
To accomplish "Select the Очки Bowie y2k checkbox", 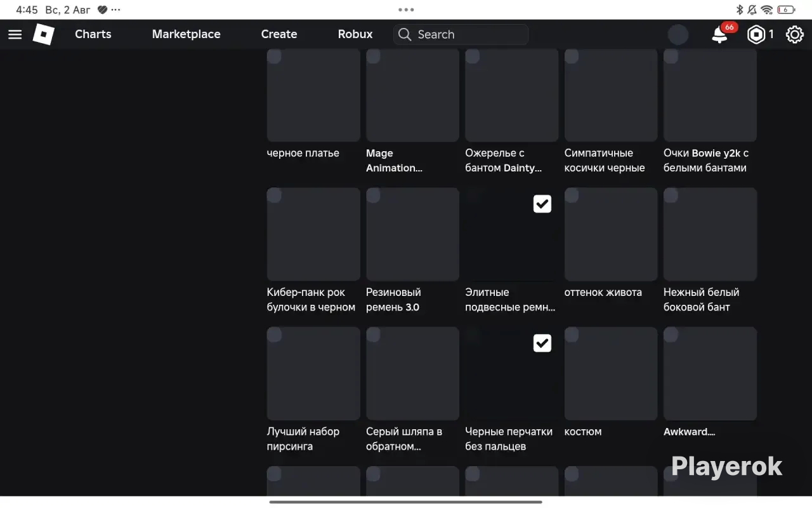I will (x=671, y=56).
